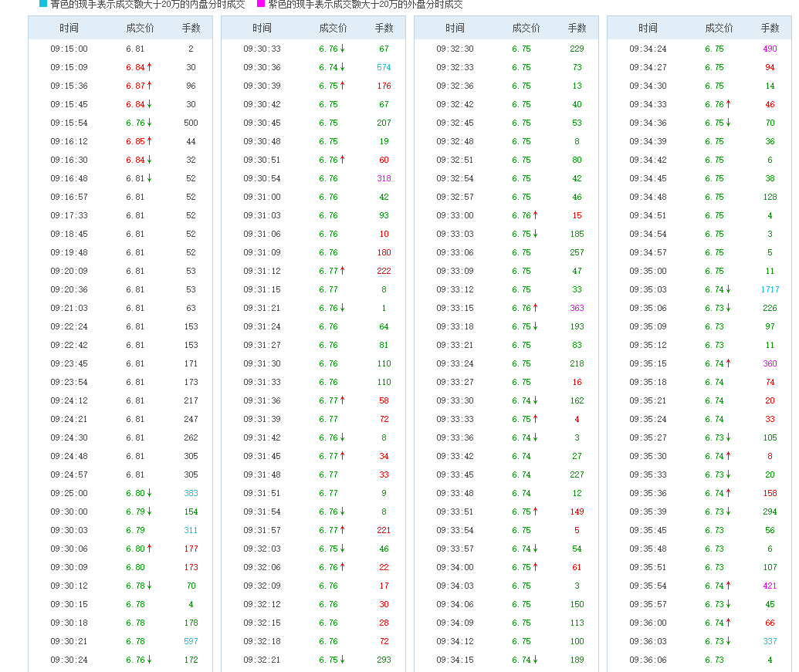The width and height of the screenshot is (799, 672).
Task: Click the 时间 header above 09:34:24
Action: coord(648,28)
